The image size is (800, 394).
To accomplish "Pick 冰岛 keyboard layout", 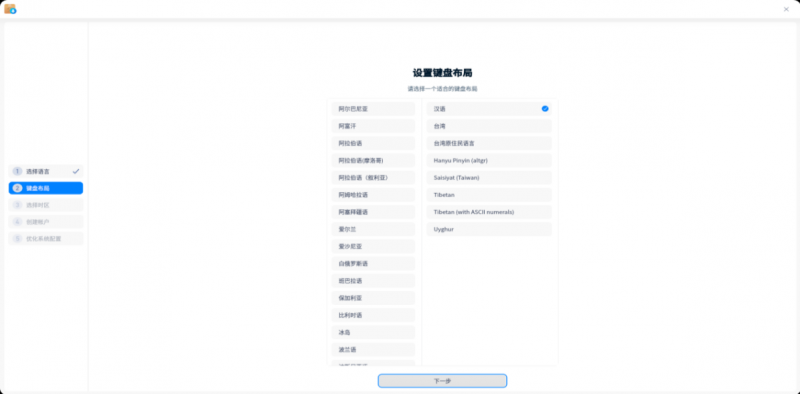I will tap(373, 332).
